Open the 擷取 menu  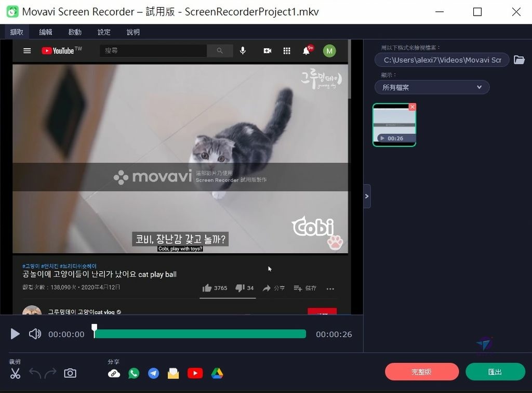pos(17,32)
